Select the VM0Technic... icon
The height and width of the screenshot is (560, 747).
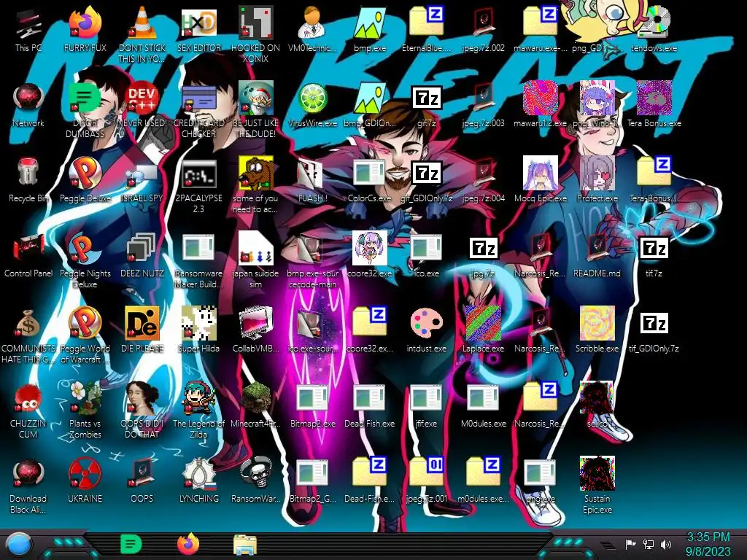pos(312,29)
